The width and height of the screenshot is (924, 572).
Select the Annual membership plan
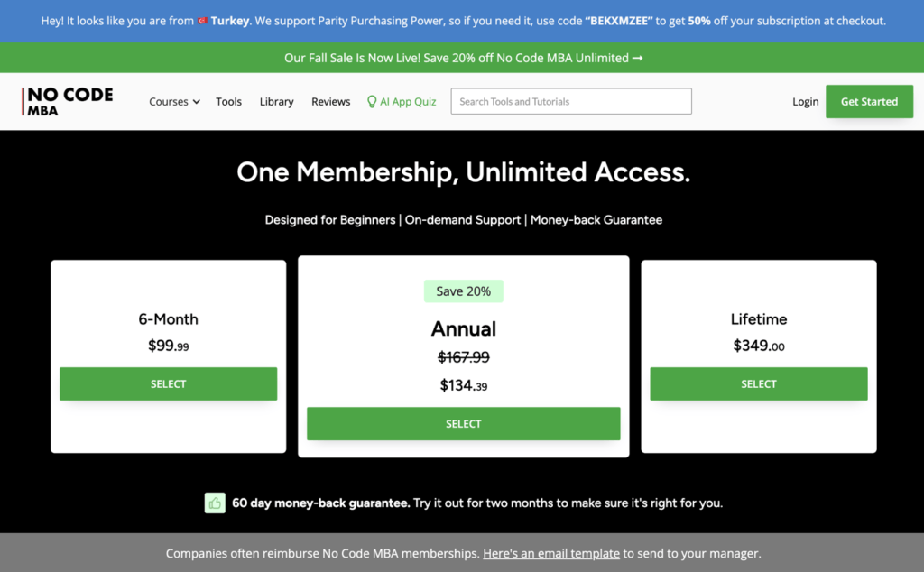point(463,423)
